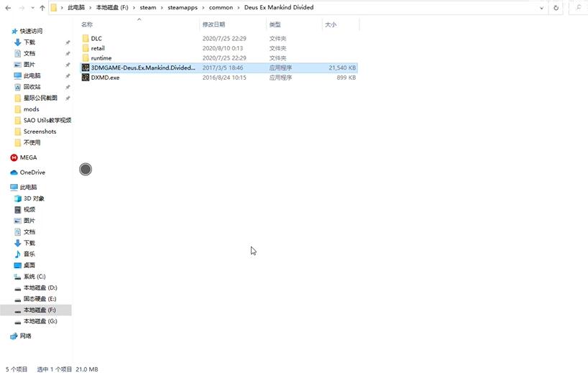Viewport: 588px width, 373px height.
Task: Sort files by 类型 column
Action: (275, 24)
